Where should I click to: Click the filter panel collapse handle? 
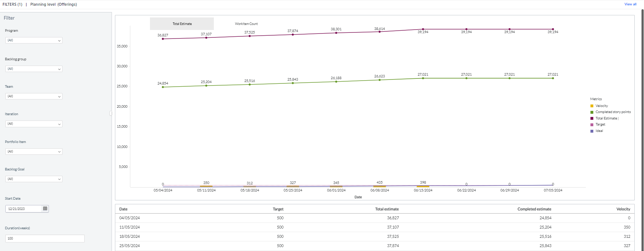(111, 113)
